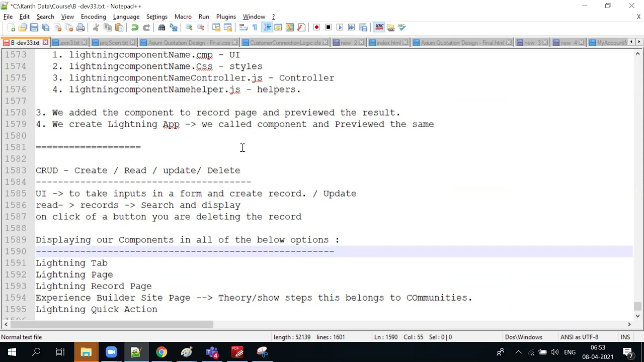Open Google Chrome from taskbar
The image size is (644, 362).
[161, 352]
